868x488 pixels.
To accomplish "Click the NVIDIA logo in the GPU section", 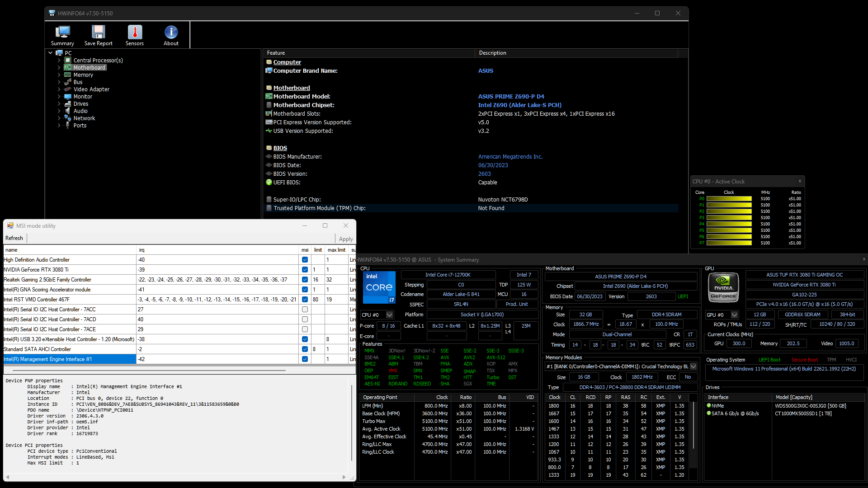I will point(723,287).
